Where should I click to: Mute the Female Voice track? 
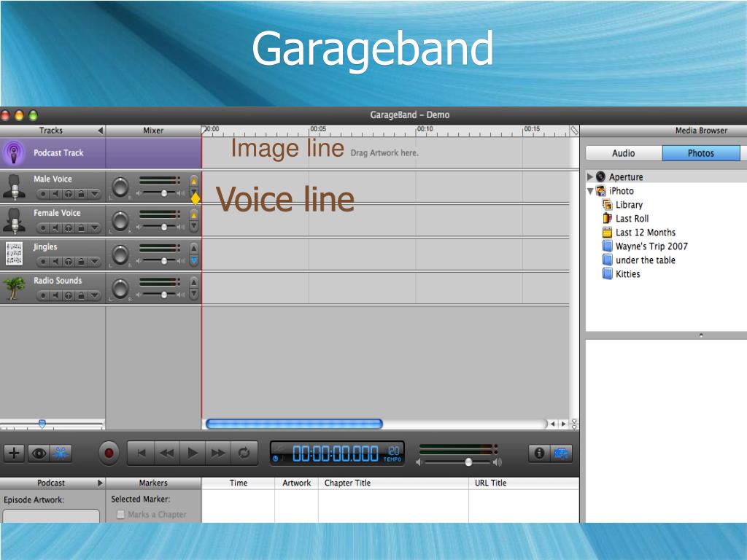point(55,227)
